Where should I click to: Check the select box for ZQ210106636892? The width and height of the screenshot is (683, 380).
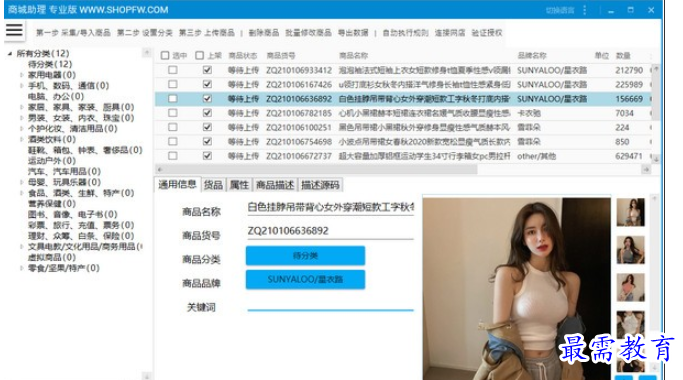click(x=173, y=98)
